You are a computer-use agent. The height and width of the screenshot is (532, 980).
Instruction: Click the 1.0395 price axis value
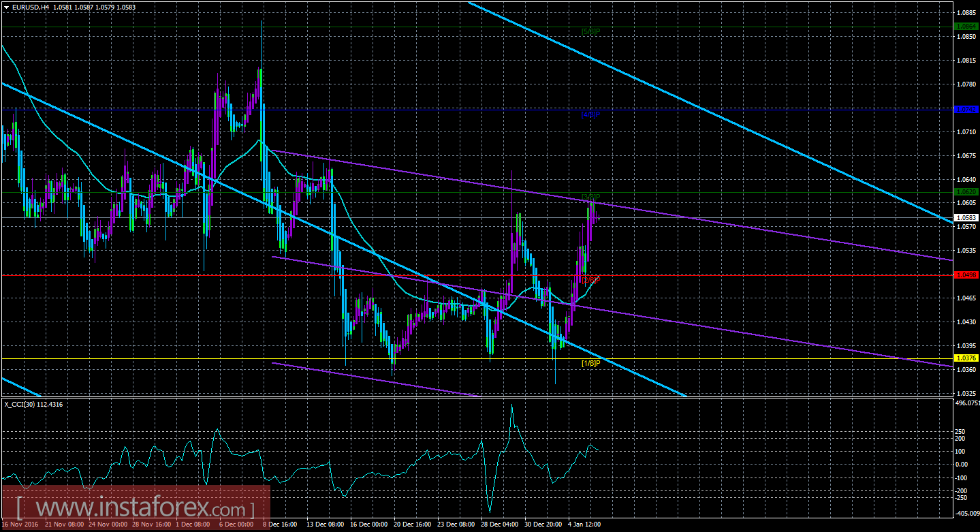click(967, 345)
